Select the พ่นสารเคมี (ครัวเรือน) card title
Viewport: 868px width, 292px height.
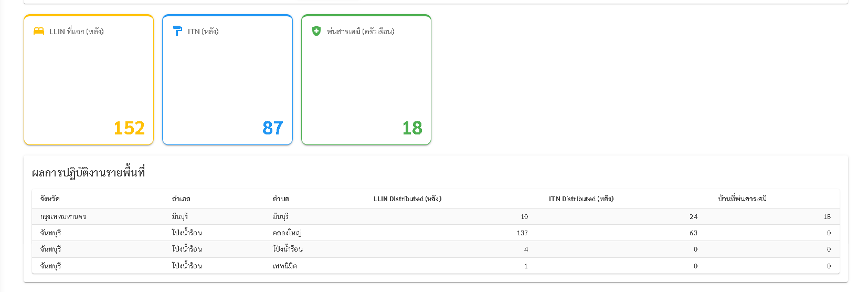pyautogui.click(x=361, y=32)
